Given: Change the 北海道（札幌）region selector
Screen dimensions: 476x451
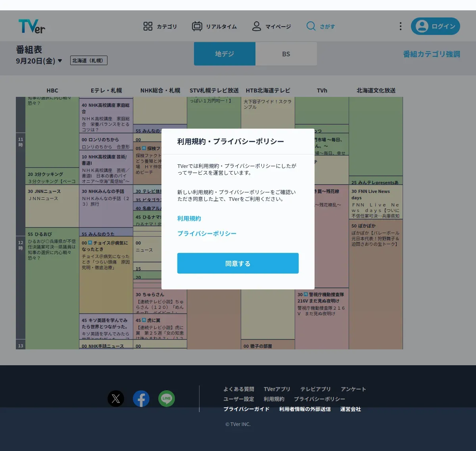Looking at the screenshot, I should pos(89,61).
